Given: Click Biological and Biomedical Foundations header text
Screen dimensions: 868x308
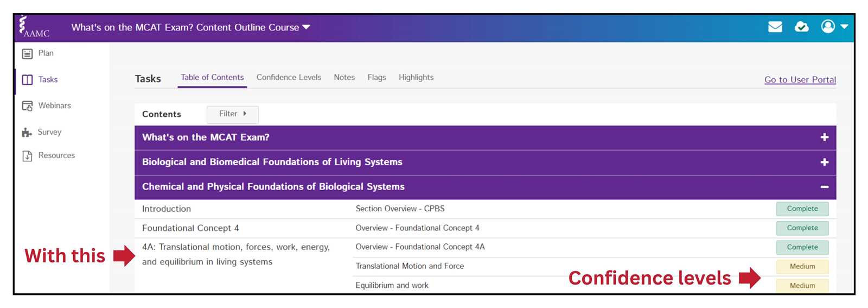Looking at the screenshot, I should (x=272, y=162).
